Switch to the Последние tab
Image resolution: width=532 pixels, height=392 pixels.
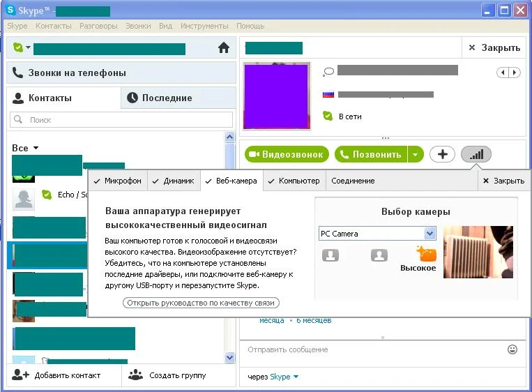point(178,98)
